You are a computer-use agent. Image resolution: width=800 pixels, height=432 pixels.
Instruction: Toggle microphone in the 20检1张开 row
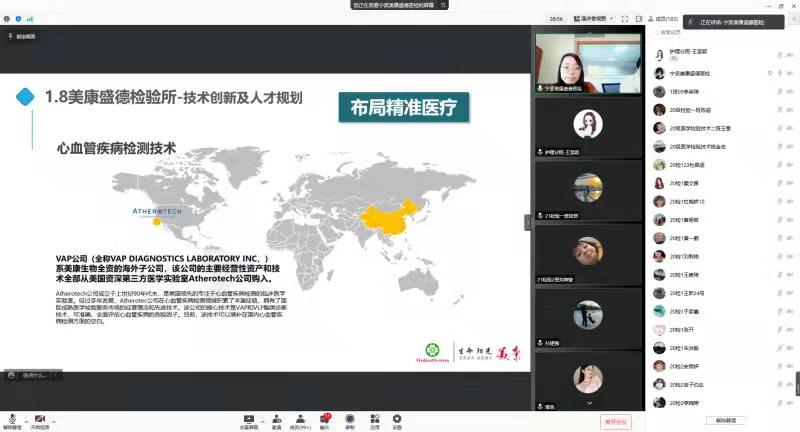780,330
